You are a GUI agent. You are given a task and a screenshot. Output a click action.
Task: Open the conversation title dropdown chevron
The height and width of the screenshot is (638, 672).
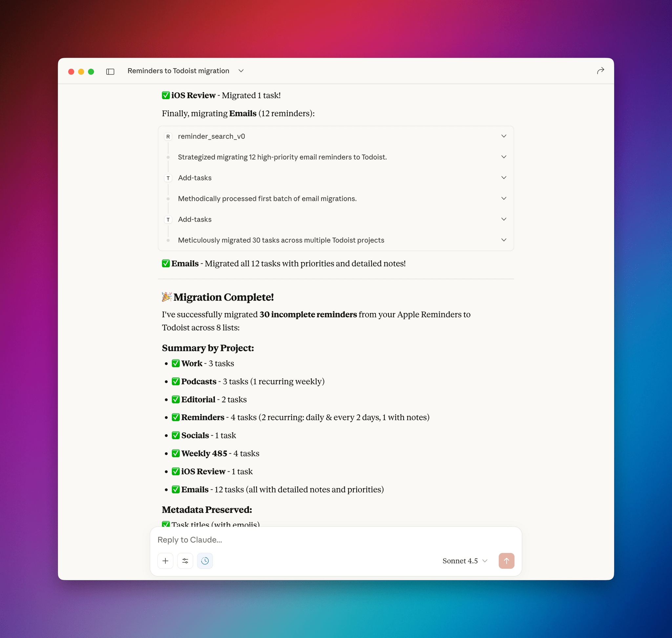[x=241, y=71]
